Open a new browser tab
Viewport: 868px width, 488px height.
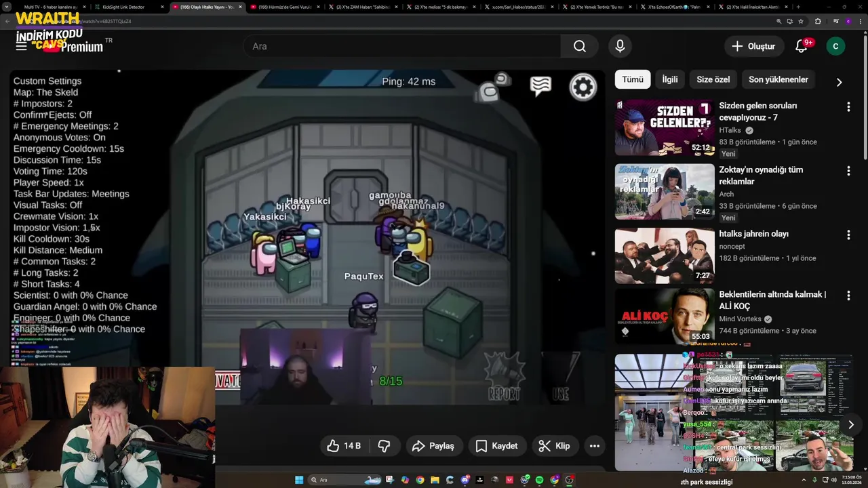(800, 7)
